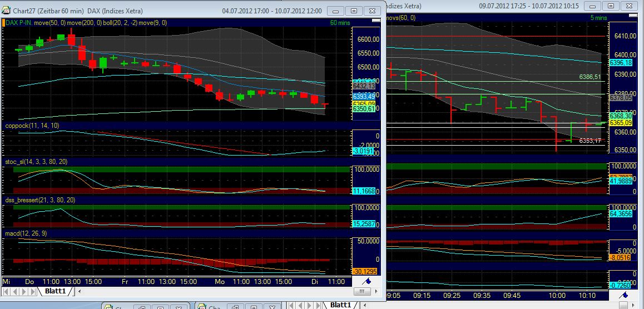Screen dimensions: 644x309
Task: Click the -3,0191 coppock value
Action: (x=364, y=151)
